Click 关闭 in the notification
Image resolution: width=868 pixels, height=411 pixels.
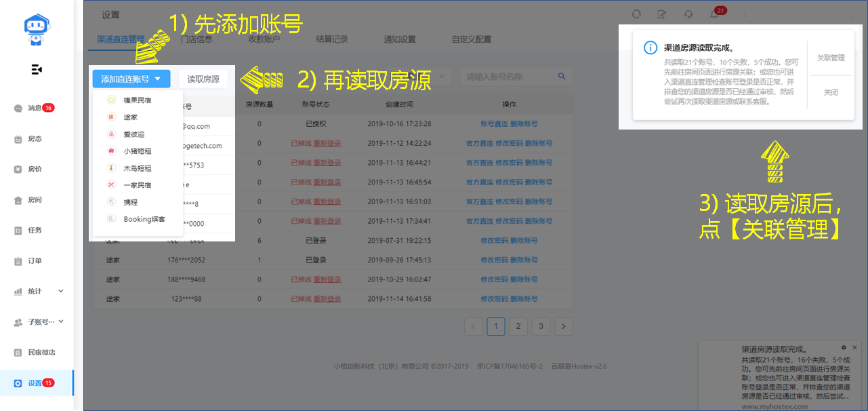click(831, 92)
